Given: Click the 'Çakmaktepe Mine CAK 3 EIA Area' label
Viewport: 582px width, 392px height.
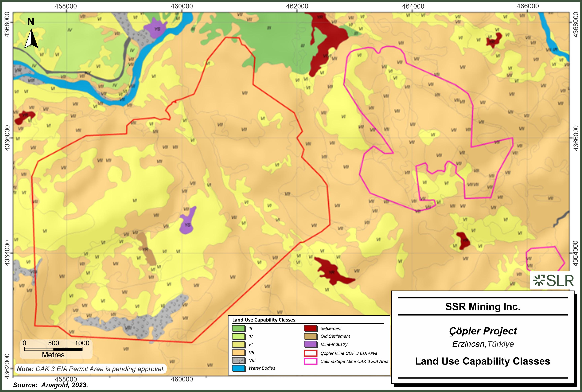Looking at the screenshot, I should coord(355,362).
